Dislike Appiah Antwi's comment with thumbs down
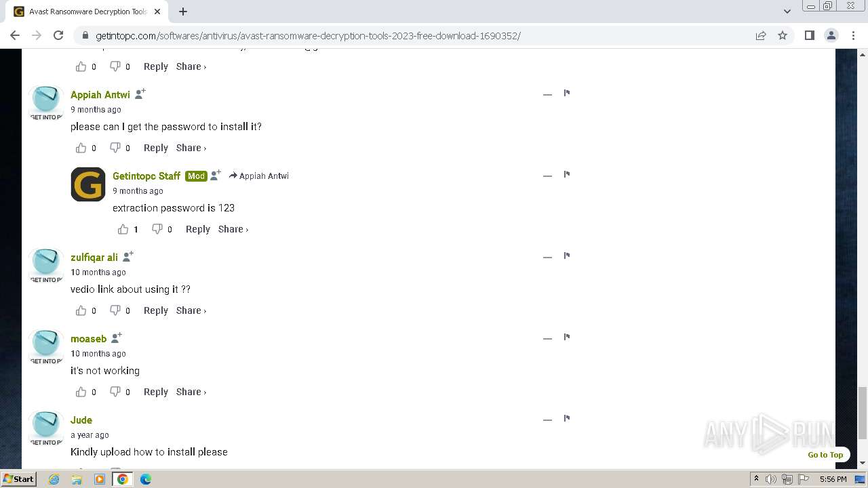The height and width of the screenshot is (488, 868). [115, 148]
